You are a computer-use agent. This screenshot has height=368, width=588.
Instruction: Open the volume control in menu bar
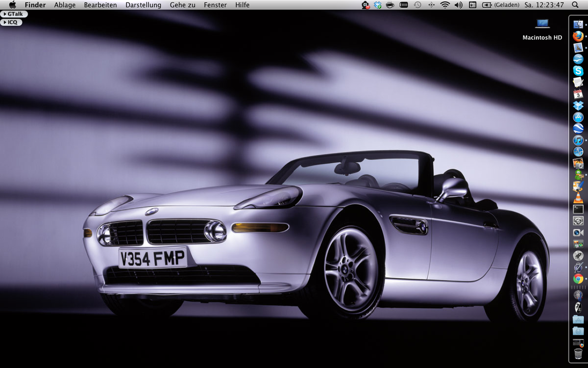[459, 5]
